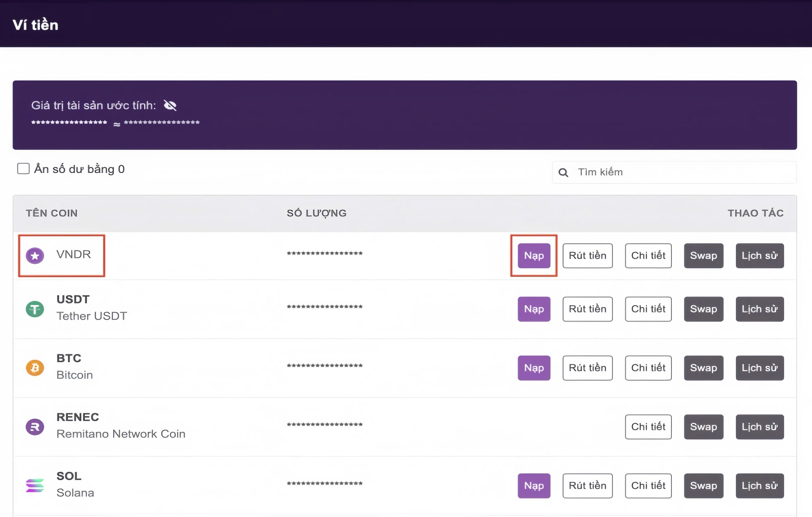The height and width of the screenshot is (517, 812).
Task: Click the hidden VNDR amount asterisks
Action: (325, 253)
